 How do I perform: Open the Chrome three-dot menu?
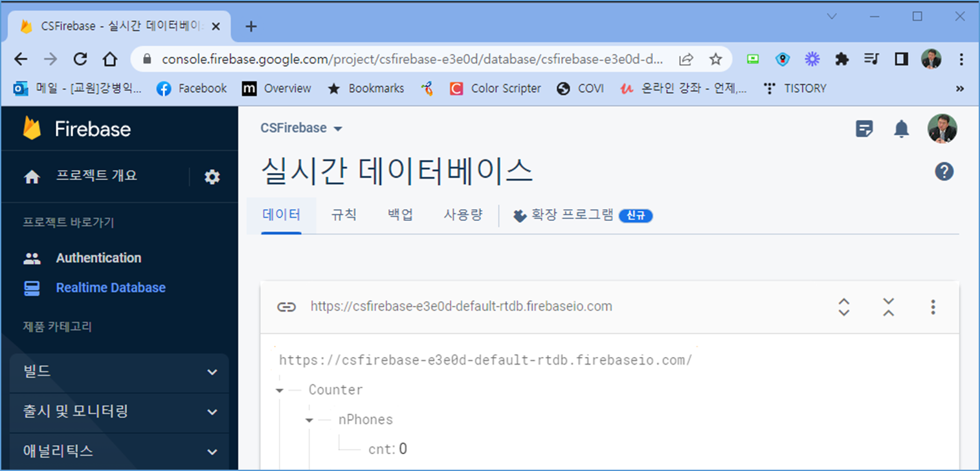(961, 59)
